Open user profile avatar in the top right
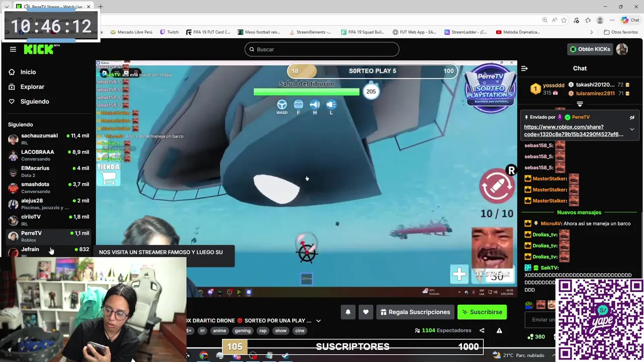644x362 pixels. [622, 49]
